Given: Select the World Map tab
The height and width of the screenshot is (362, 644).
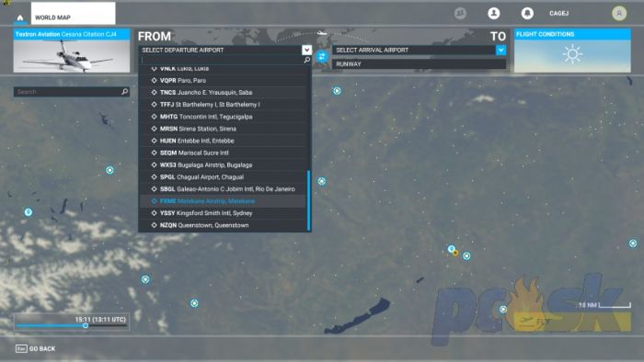Looking at the screenshot, I should click(73, 14).
